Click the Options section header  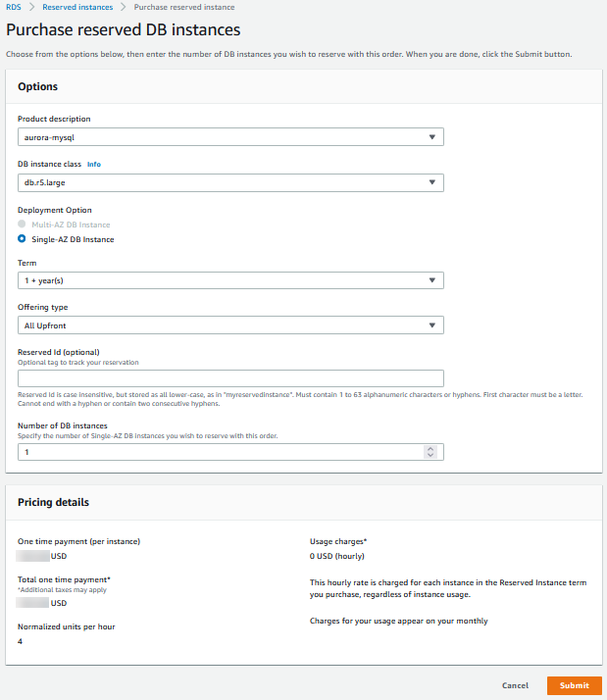click(x=38, y=87)
